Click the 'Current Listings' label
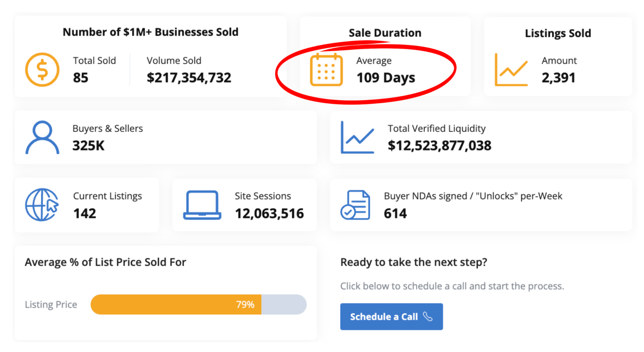Screen dimensions: 644x352 [x=108, y=196]
